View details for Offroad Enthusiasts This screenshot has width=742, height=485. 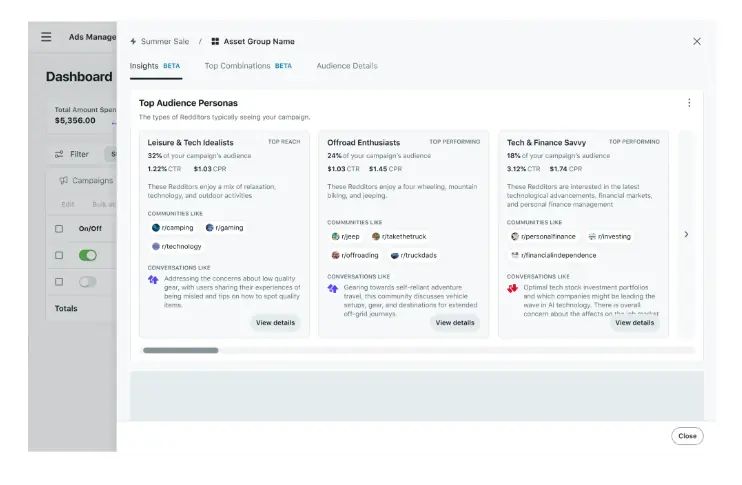pos(455,323)
